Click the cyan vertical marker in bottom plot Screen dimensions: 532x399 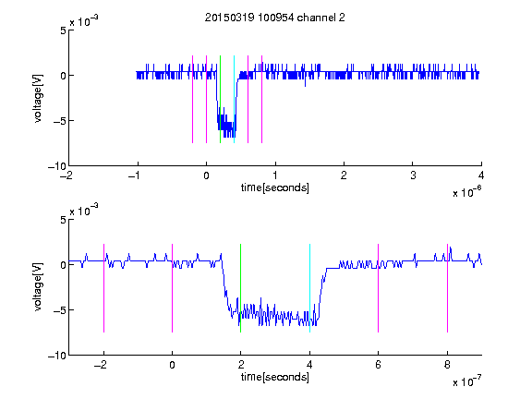pyautogui.click(x=309, y=288)
